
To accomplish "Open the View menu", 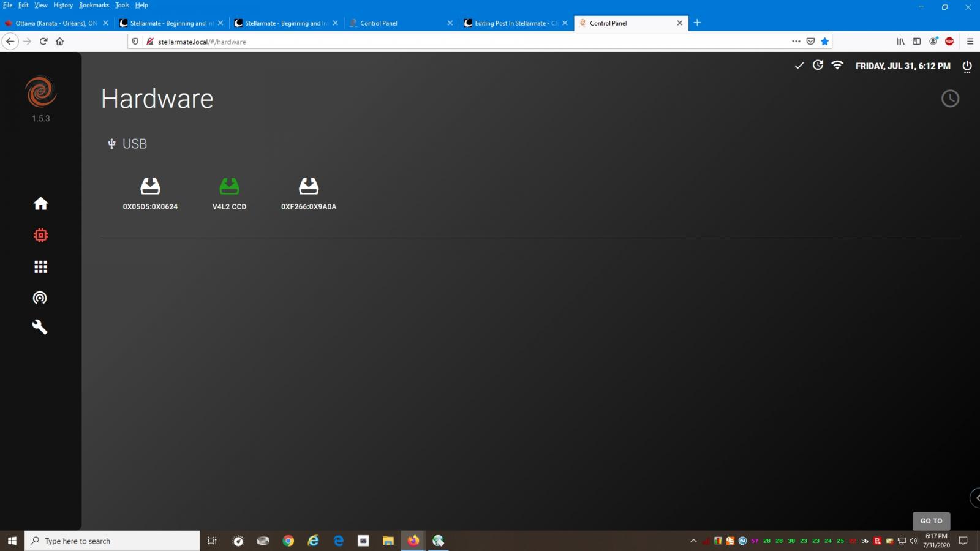I will (x=40, y=5).
